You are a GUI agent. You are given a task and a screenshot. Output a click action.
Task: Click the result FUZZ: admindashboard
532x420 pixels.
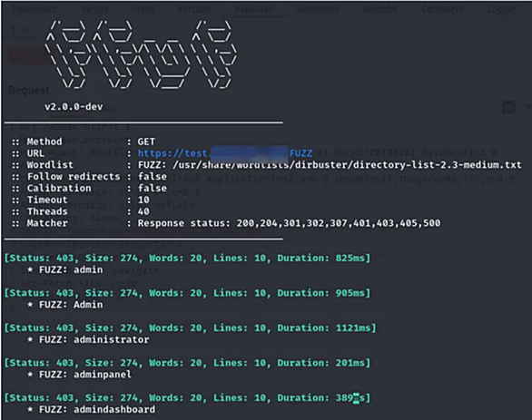97,409
